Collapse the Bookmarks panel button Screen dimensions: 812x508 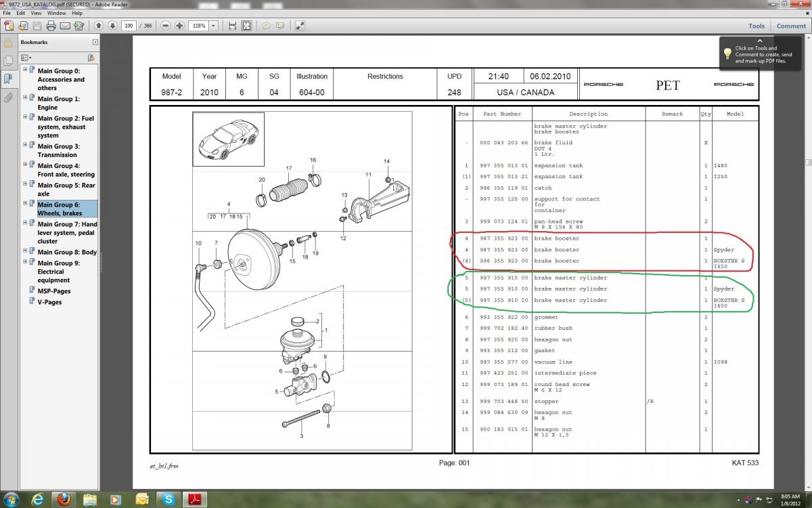[x=95, y=42]
